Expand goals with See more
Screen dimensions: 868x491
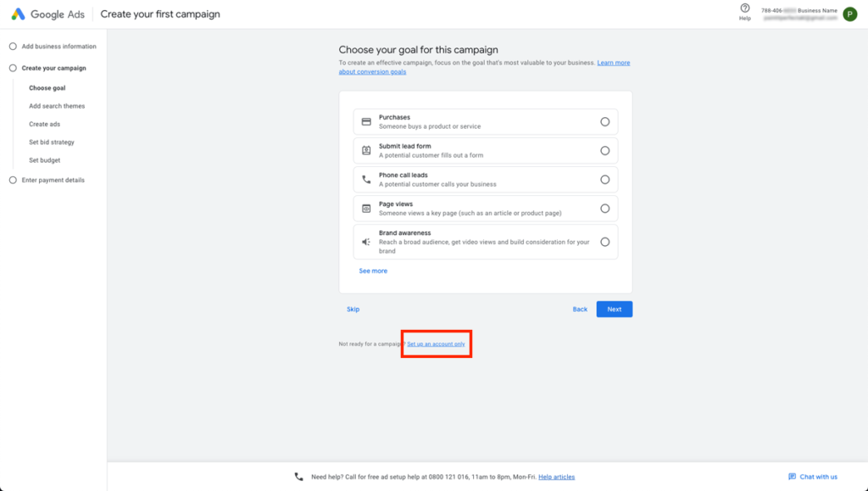coord(373,271)
